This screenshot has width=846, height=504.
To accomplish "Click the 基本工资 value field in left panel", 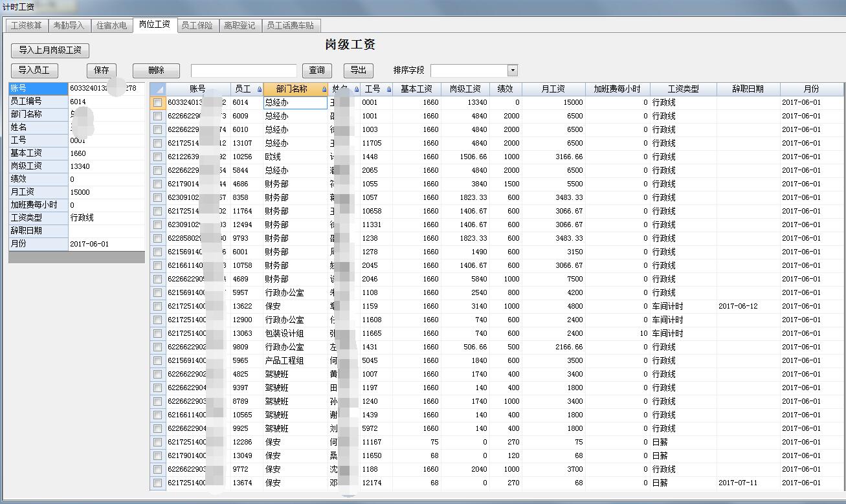I will click(106, 153).
